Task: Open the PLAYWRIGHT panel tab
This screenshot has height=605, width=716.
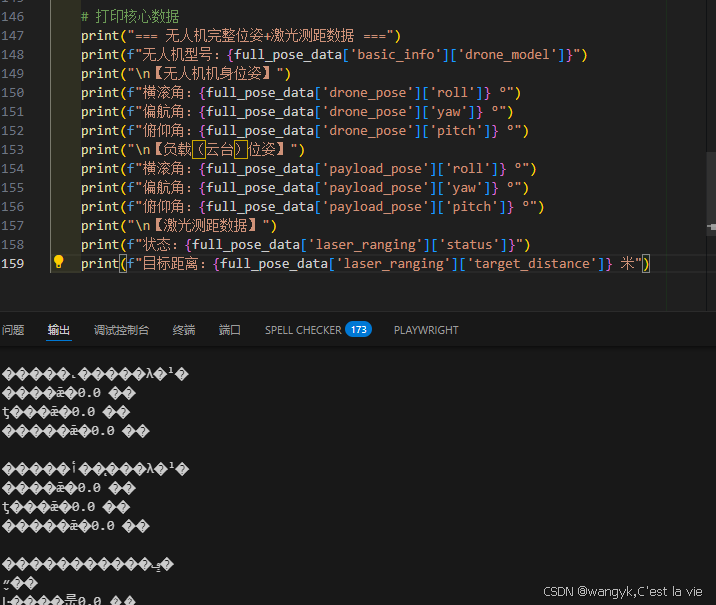Action: (426, 330)
